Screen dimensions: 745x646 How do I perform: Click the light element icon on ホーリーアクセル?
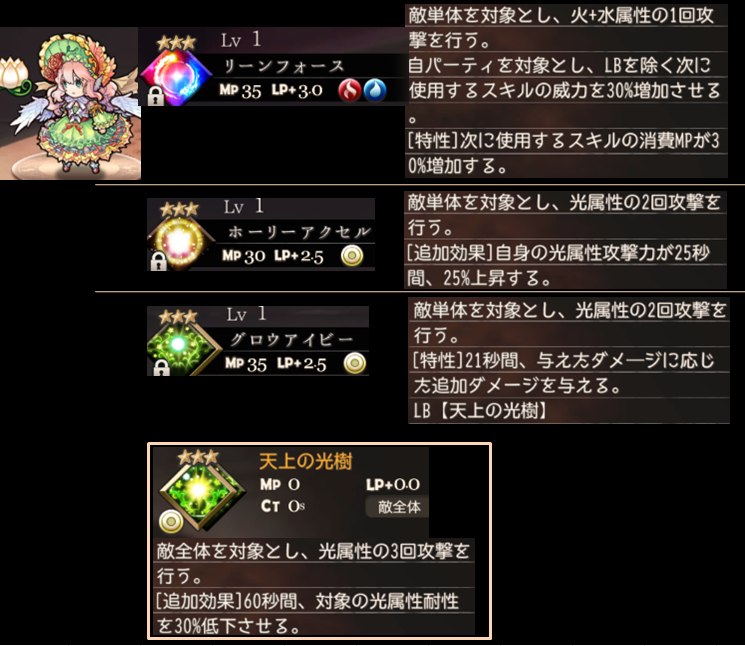point(352,256)
